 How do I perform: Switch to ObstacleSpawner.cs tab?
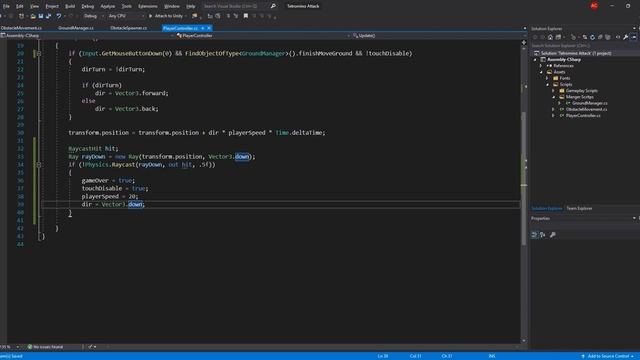click(x=129, y=28)
